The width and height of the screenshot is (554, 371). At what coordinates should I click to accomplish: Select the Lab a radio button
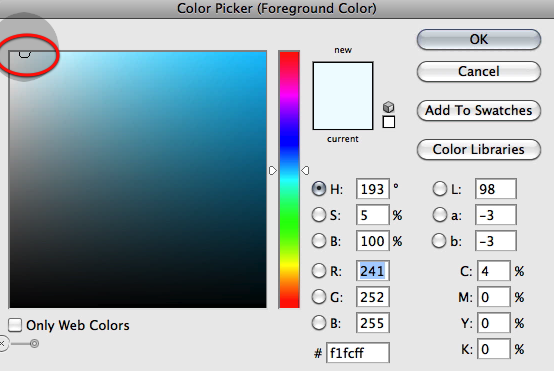point(440,215)
